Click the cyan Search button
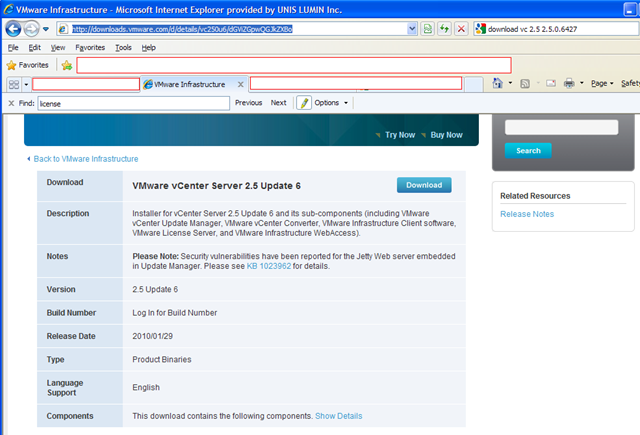Viewport: 640px width, 435px height. pos(528,151)
